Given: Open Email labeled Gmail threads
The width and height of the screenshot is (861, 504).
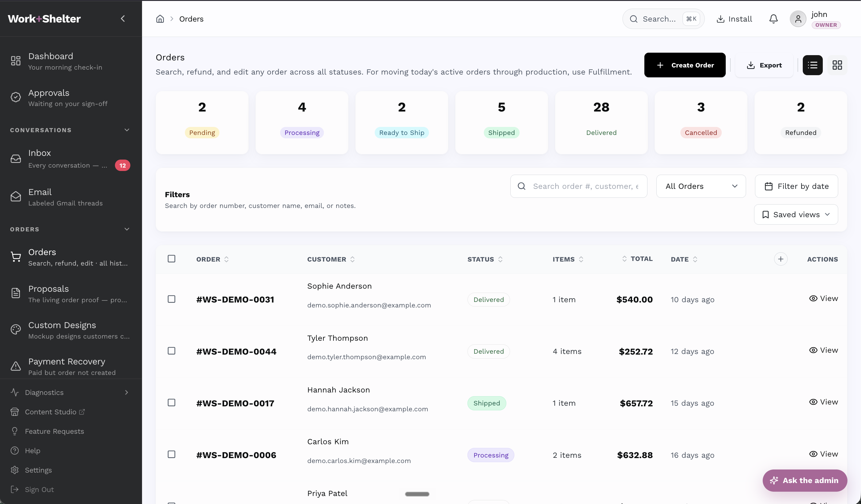Looking at the screenshot, I should (x=71, y=197).
